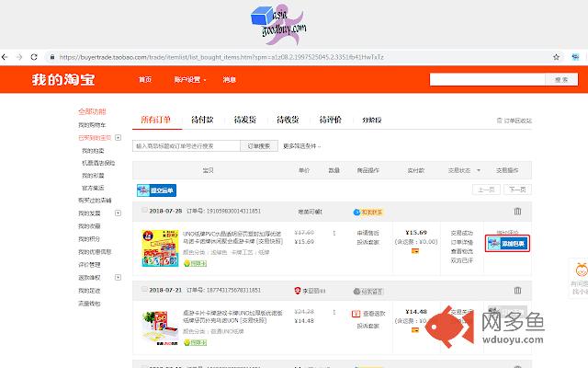Open the 订单回收站 recycle bin link
The height and width of the screenshot is (368, 588).
coord(514,121)
